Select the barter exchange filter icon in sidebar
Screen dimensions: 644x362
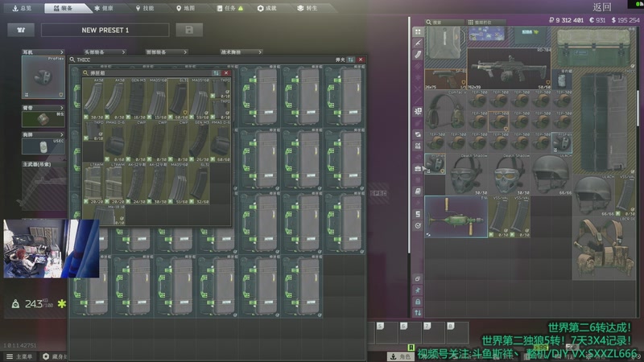[418, 134]
